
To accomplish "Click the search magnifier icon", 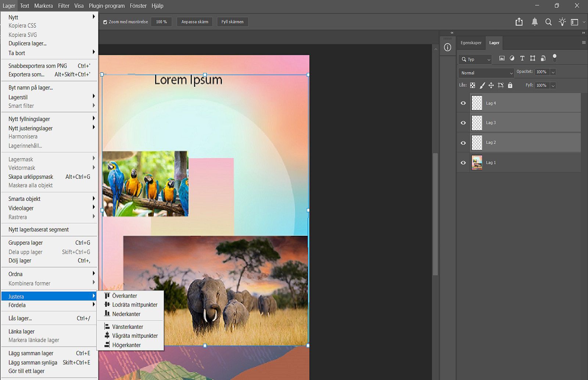I will click(x=548, y=22).
